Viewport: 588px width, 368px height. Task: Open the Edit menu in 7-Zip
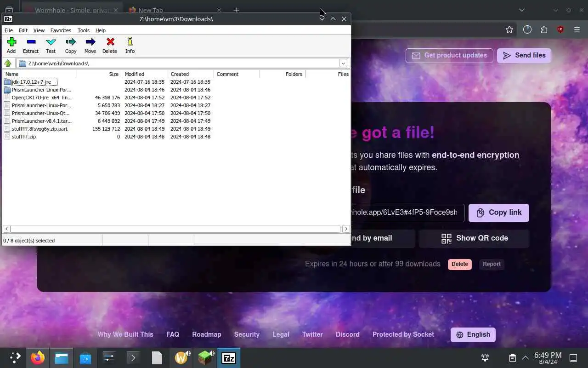(23, 30)
